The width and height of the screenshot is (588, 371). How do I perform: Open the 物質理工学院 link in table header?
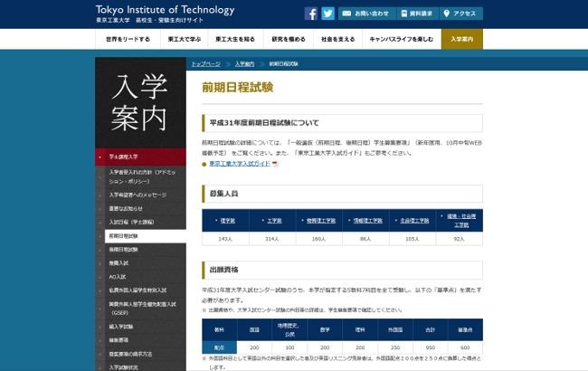321,221
